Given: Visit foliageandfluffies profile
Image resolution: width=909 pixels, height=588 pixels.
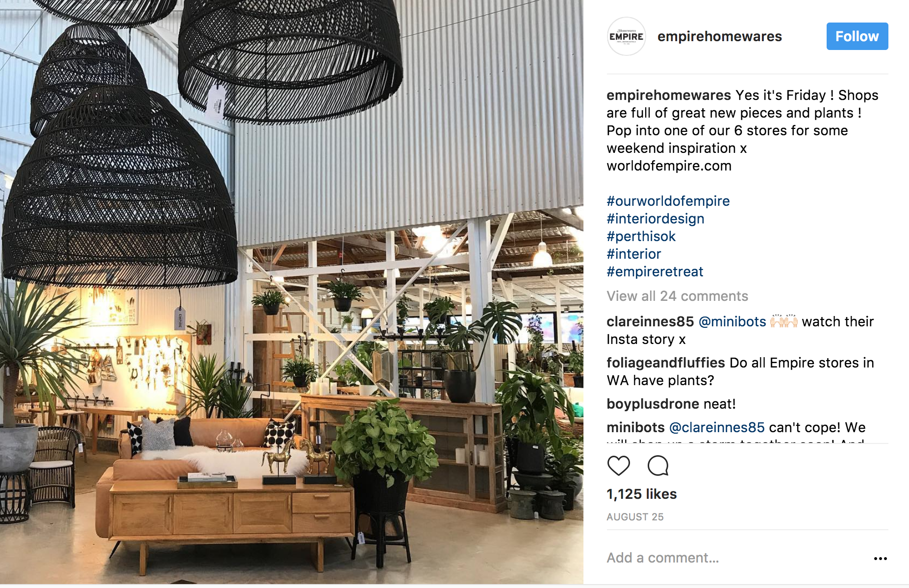Looking at the screenshot, I should [665, 363].
